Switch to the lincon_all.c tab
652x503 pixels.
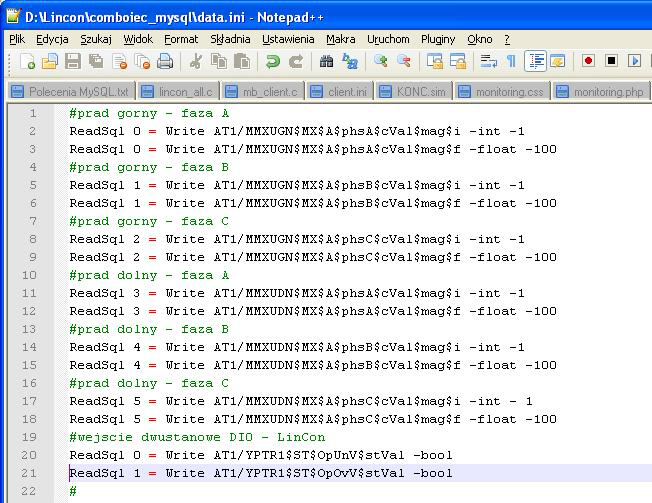179,91
